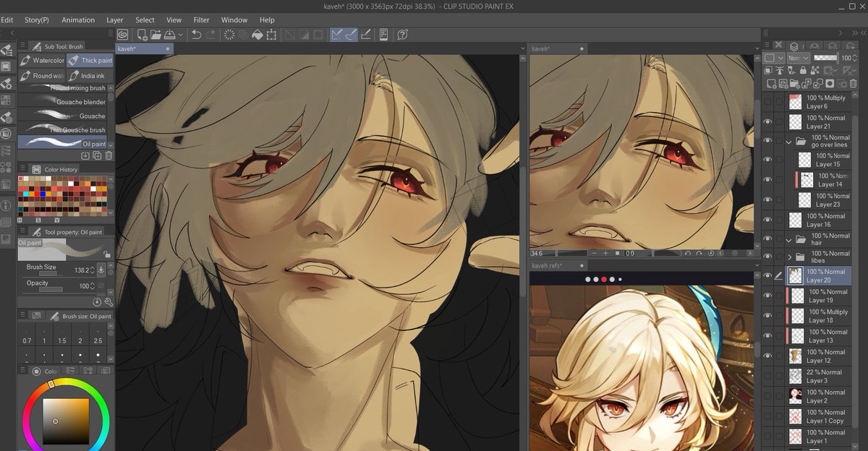Select the India ink brush group
Viewport: 868px width, 451px height.
[x=90, y=76]
